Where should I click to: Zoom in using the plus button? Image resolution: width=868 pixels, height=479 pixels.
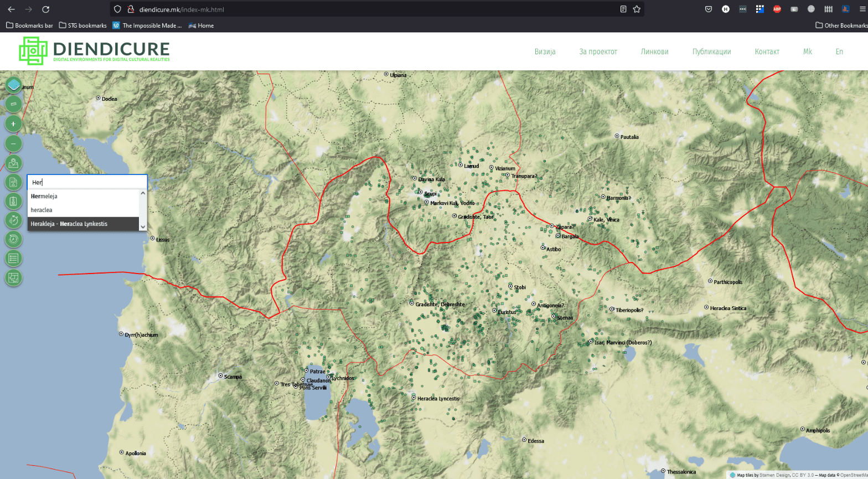(13, 124)
